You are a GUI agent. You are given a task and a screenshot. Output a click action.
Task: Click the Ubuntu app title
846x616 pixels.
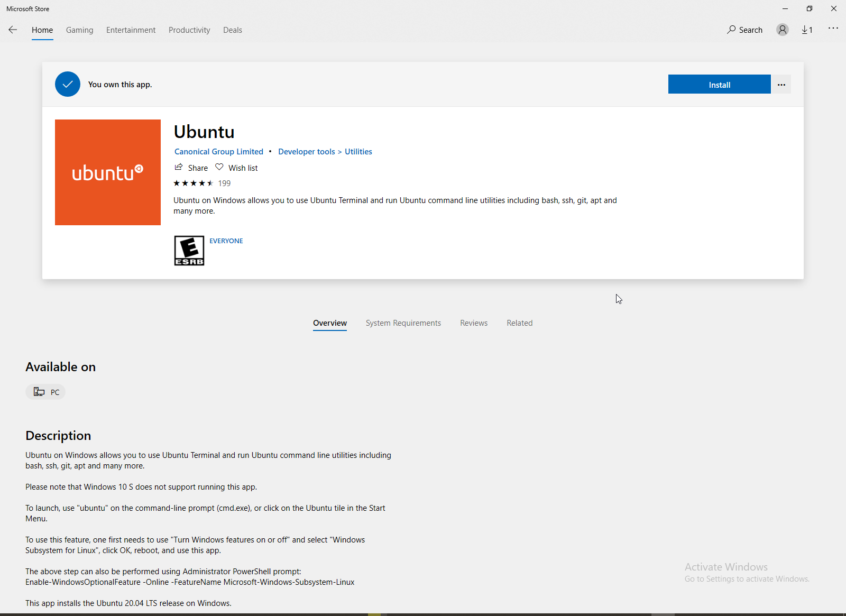(x=204, y=132)
